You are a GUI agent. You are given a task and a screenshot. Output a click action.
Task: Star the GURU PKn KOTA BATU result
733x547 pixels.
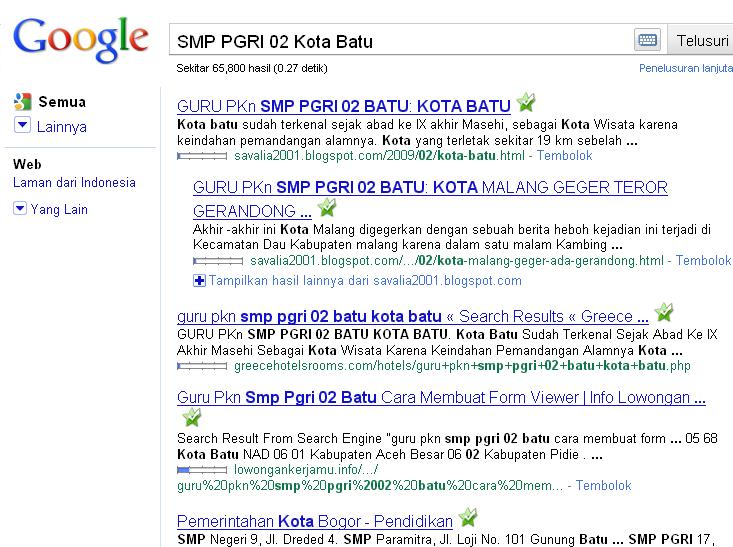526,102
